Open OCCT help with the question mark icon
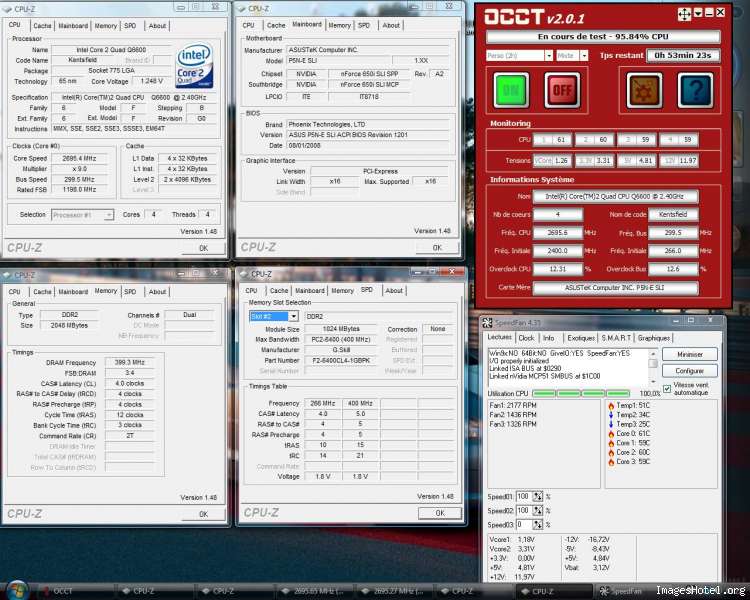This screenshot has height=600, width=750. click(x=695, y=90)
